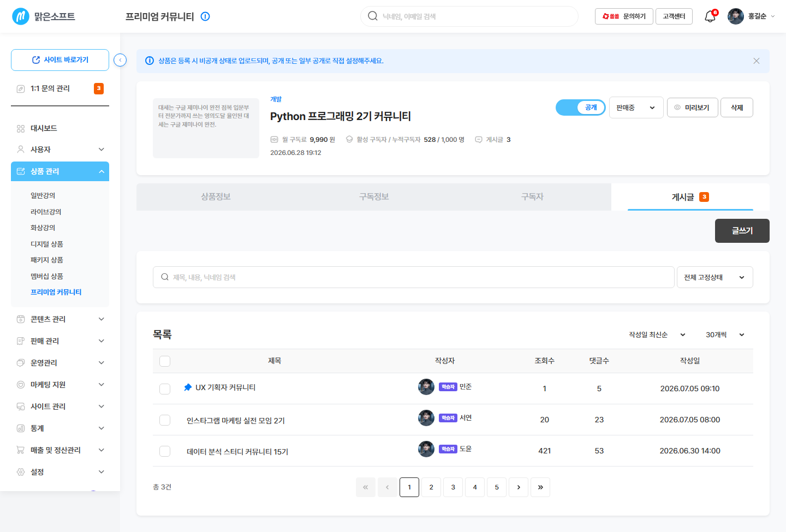Image resolution: width=786 pixels, height=532 pixels.
Task: Click the 운영관리 icon
Action: [21, 363]
